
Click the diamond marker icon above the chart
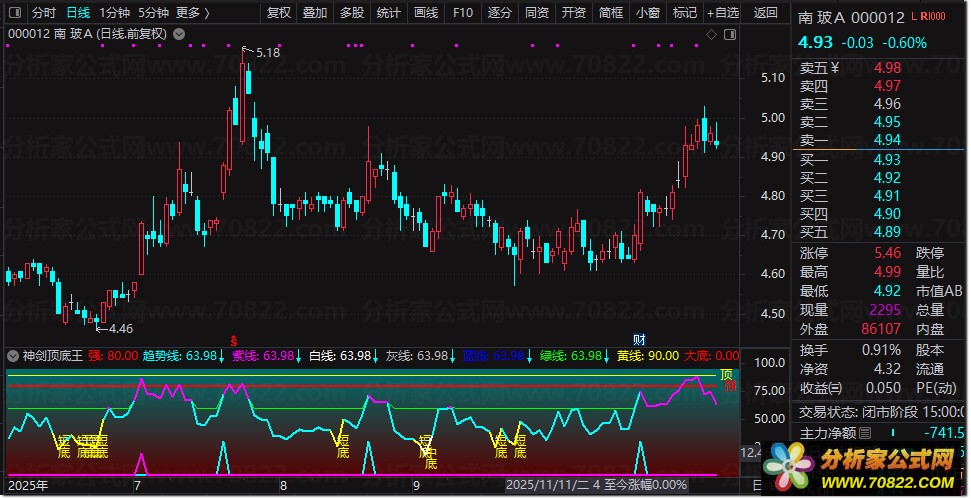[712, 35]
